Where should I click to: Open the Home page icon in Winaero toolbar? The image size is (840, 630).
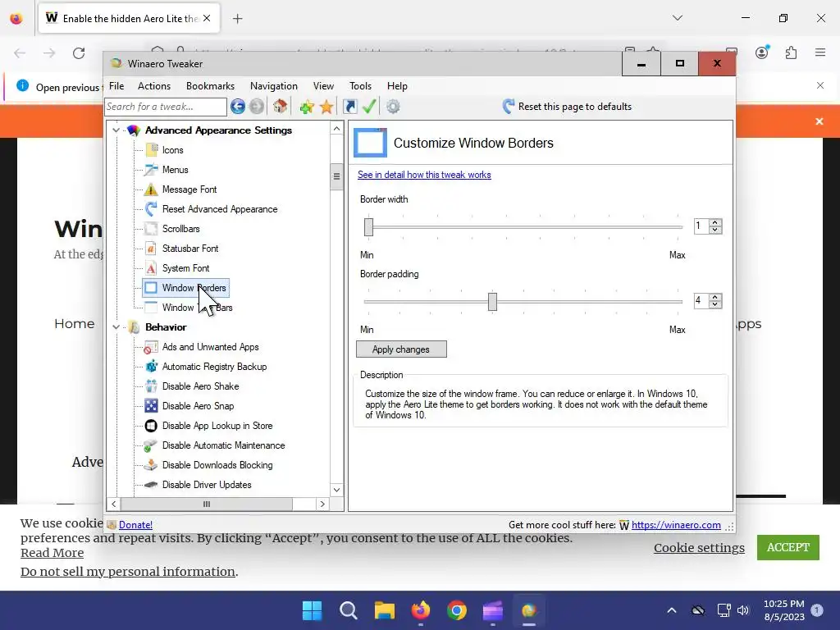(x=281, y=107)
